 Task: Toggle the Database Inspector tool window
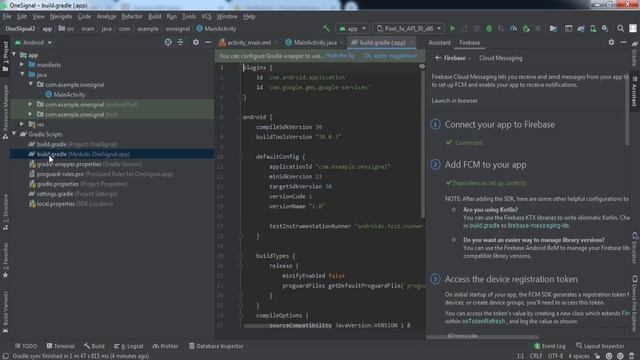[x=216, y=346]
